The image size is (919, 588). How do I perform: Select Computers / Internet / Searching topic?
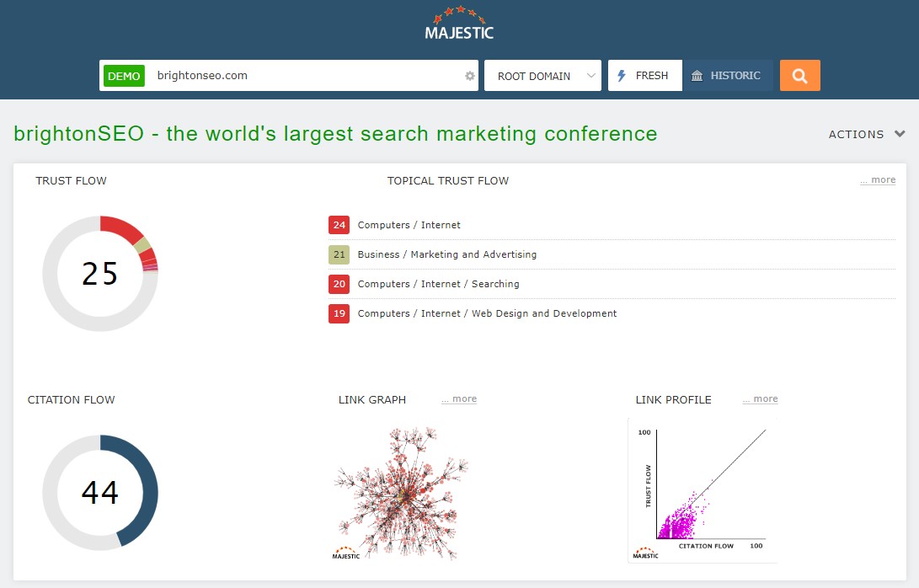tap(438, 284)
